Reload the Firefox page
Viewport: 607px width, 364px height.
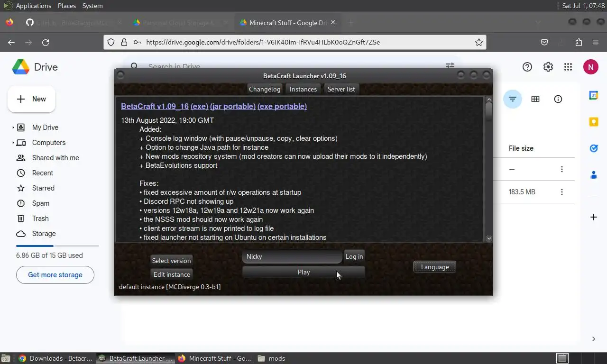tap(46, 42)
